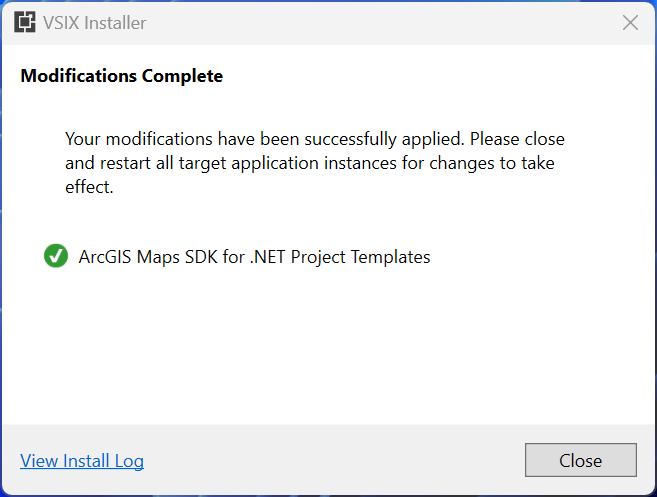
Task: Click the line starting with 'and restart all'
Action: pos(310,163)
